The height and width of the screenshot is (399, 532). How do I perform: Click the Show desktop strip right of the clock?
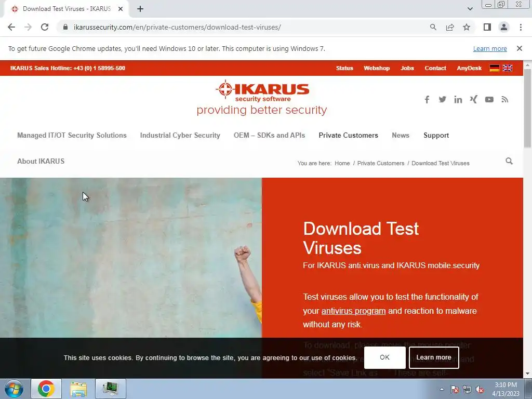tap(528, 389)
